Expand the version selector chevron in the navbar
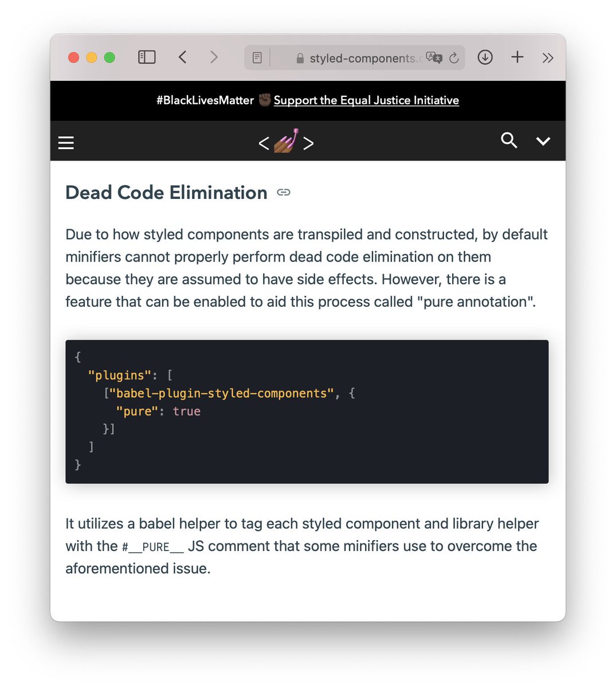The height and width of the screenshot is (688, 616). pos(543,140)
